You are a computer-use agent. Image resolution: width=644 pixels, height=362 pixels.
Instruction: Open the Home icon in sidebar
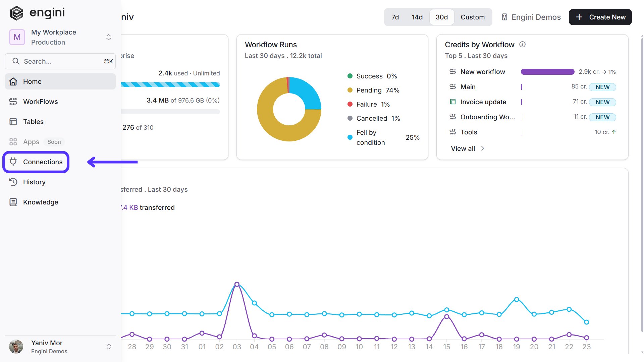point(13,81)
